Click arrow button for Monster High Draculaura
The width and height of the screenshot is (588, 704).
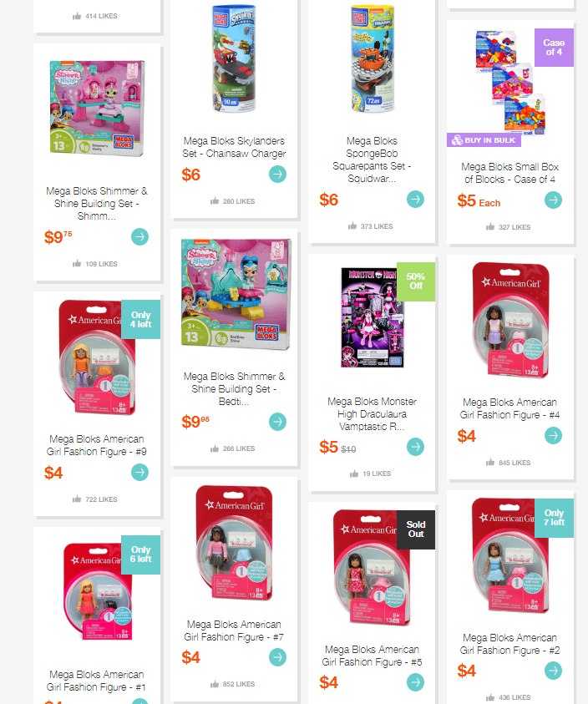coord(415,447)
